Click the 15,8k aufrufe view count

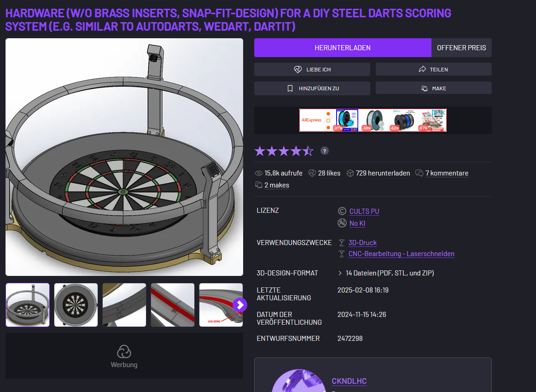point(279,173)
